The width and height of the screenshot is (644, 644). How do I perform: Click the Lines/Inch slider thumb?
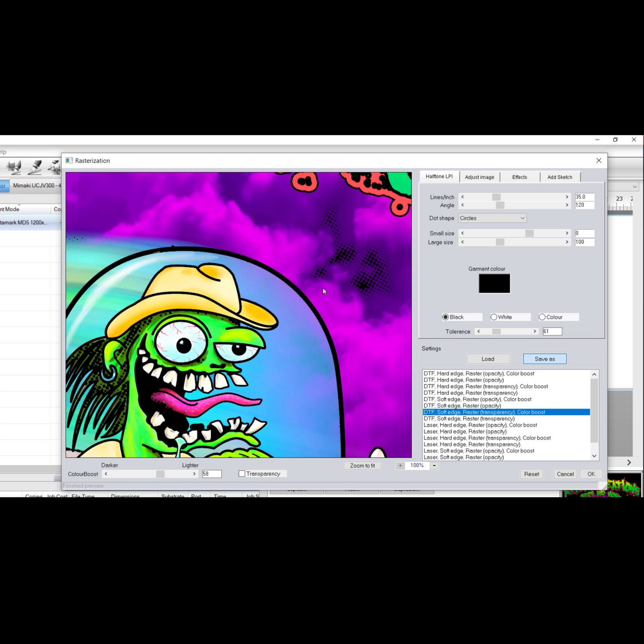[x=496, y=197]
